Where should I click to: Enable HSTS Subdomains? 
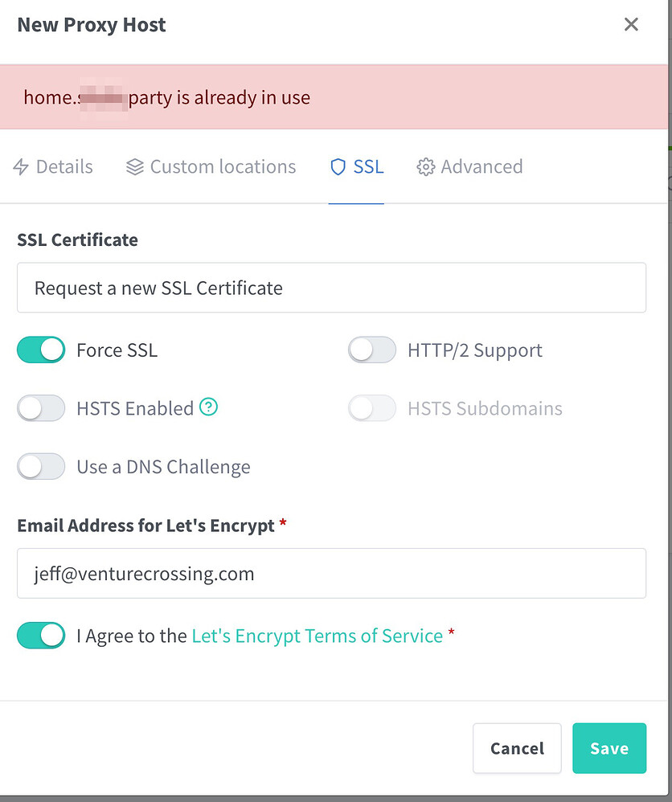pyautogui.click(x=372, y=407)
